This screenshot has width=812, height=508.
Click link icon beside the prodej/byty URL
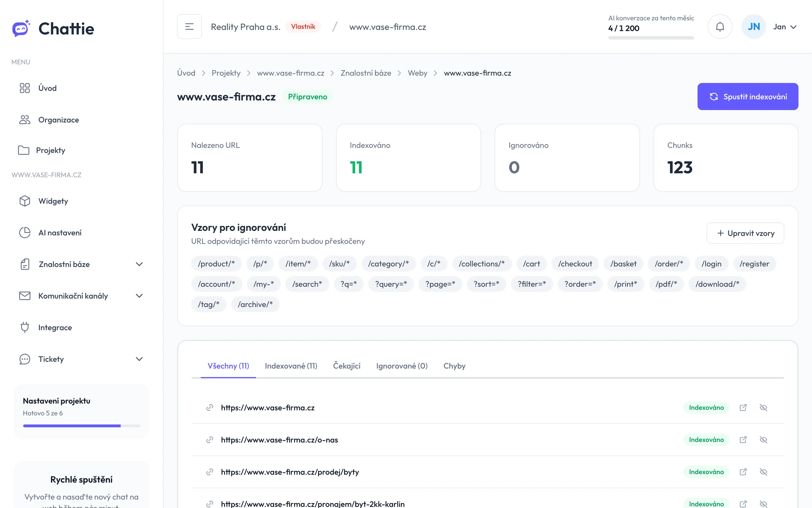(210, 472)
